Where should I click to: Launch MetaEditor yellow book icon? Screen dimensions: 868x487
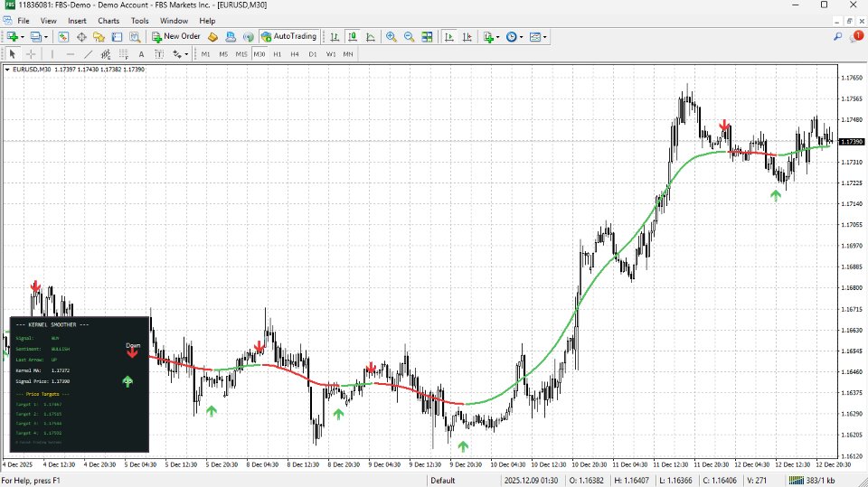(212, 36)
